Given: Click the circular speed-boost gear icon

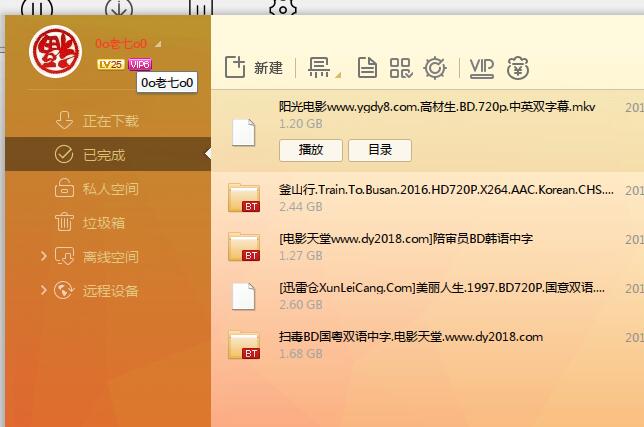Looking at the screenshot, I should click(435, 68).
